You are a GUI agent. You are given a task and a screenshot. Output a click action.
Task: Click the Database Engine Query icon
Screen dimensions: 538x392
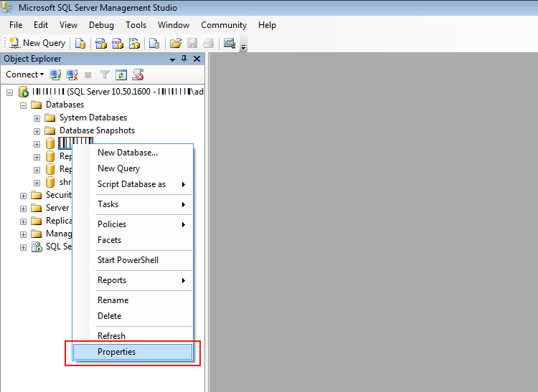point(80,43)
